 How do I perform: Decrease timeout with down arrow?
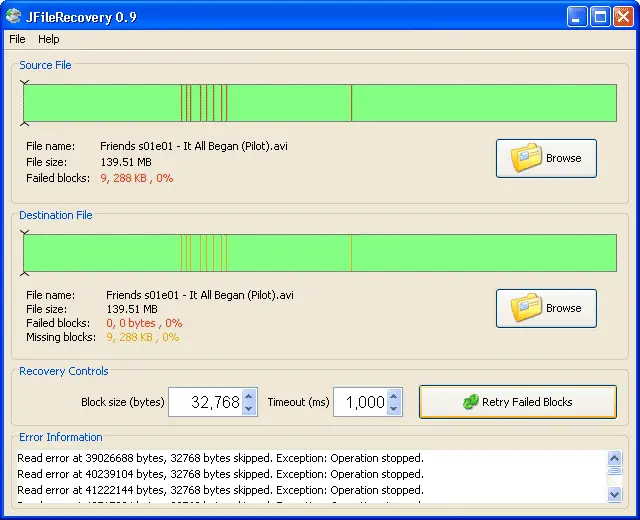pyautogui.click(x=393, y=409)
